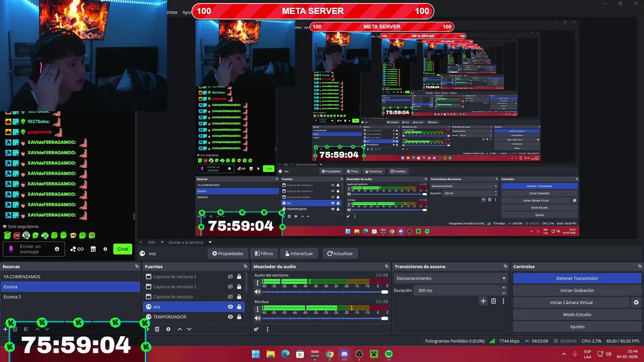The width and height of the screenshot is (644, 362).
Task: Remove selected source with Fuentes trash icon
Action: click(x=157, y=329)
